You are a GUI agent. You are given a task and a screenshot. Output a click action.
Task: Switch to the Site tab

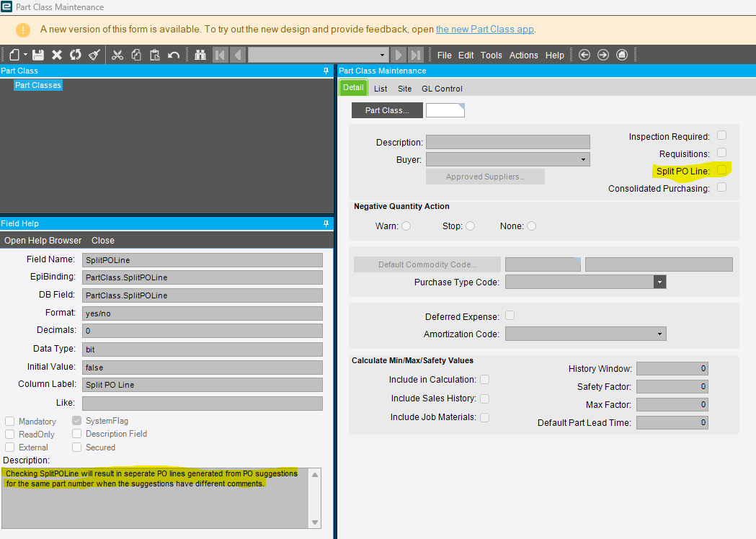(x=404, y=89)
